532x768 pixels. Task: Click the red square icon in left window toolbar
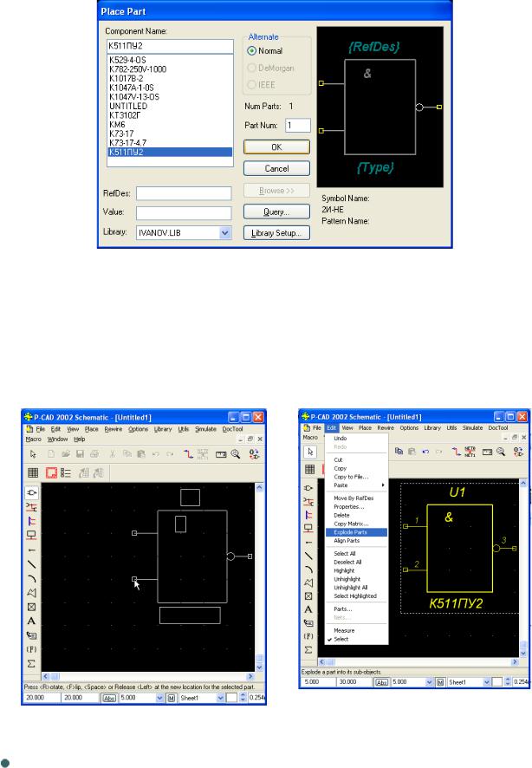pyautogui.click(x=51, y=472)
